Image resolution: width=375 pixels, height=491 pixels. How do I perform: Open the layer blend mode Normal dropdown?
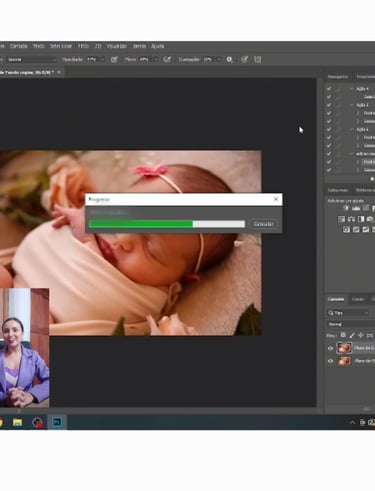click(x=351, y=324)
